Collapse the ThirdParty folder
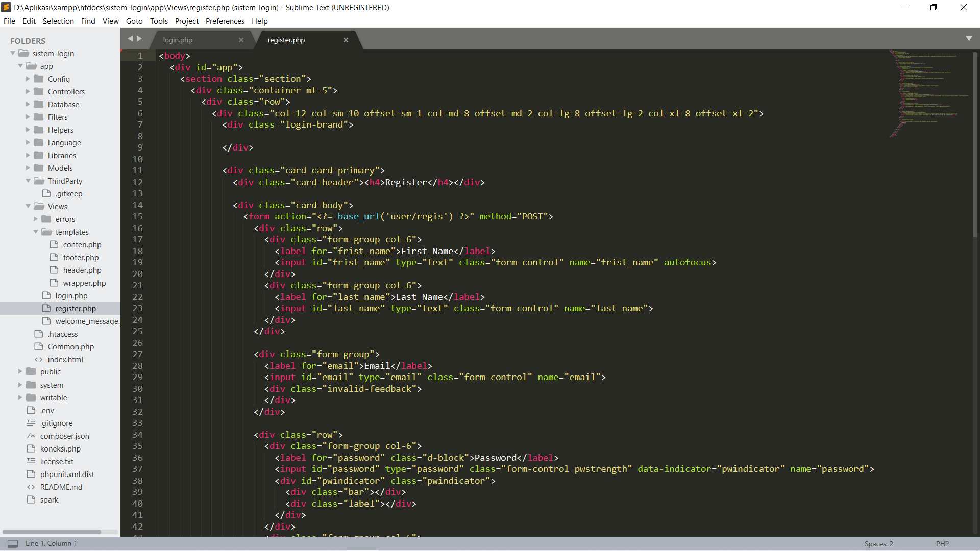 coord(28,181)
